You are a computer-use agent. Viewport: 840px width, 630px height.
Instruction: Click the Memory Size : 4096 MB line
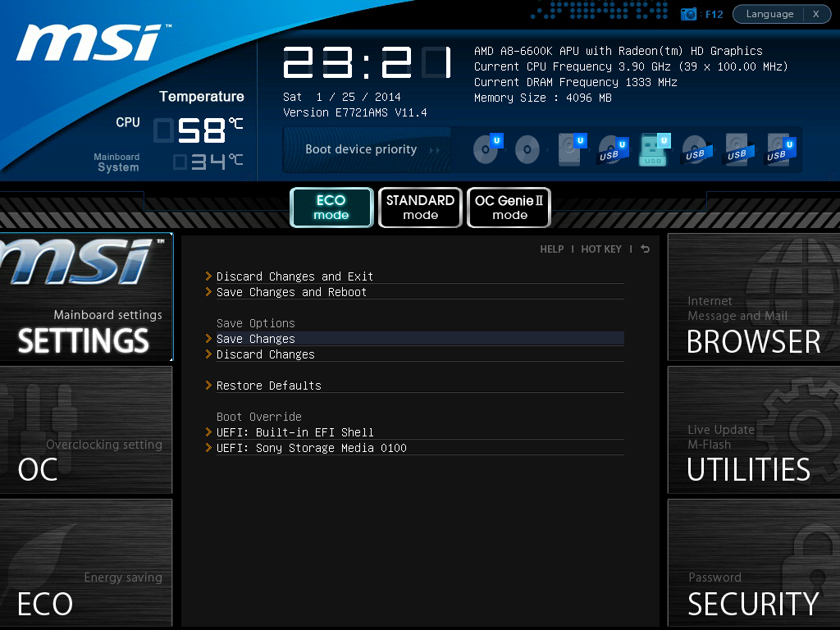coord(543,98)
